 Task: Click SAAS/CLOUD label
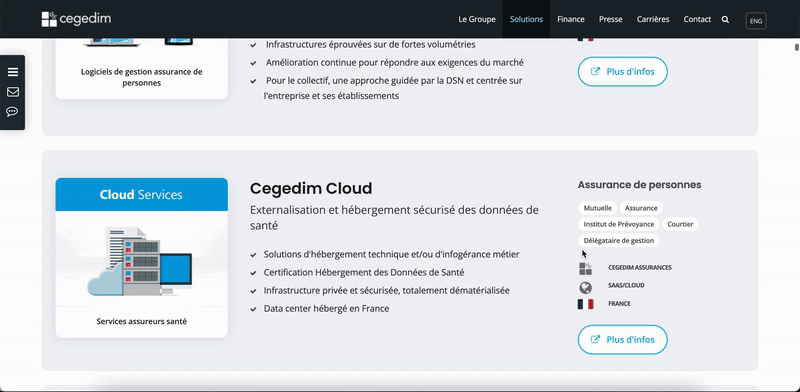[626, 285]
